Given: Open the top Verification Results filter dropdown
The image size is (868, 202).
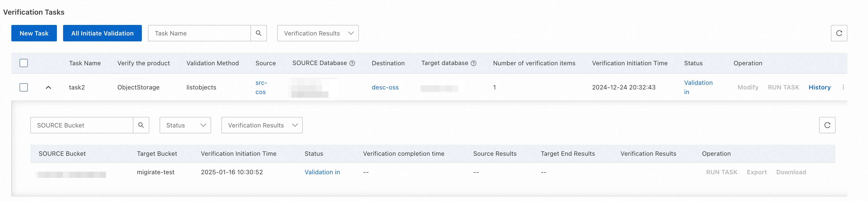Looking at the screenshot, I should (x=317, y=33).
